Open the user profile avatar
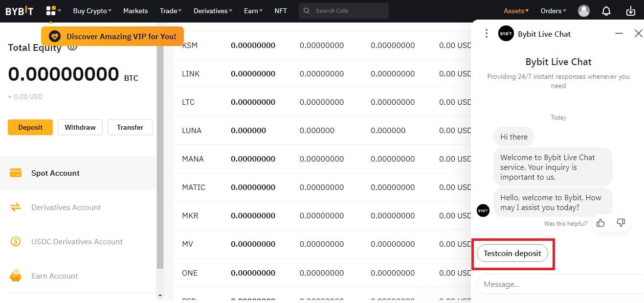 click(584, 11)
